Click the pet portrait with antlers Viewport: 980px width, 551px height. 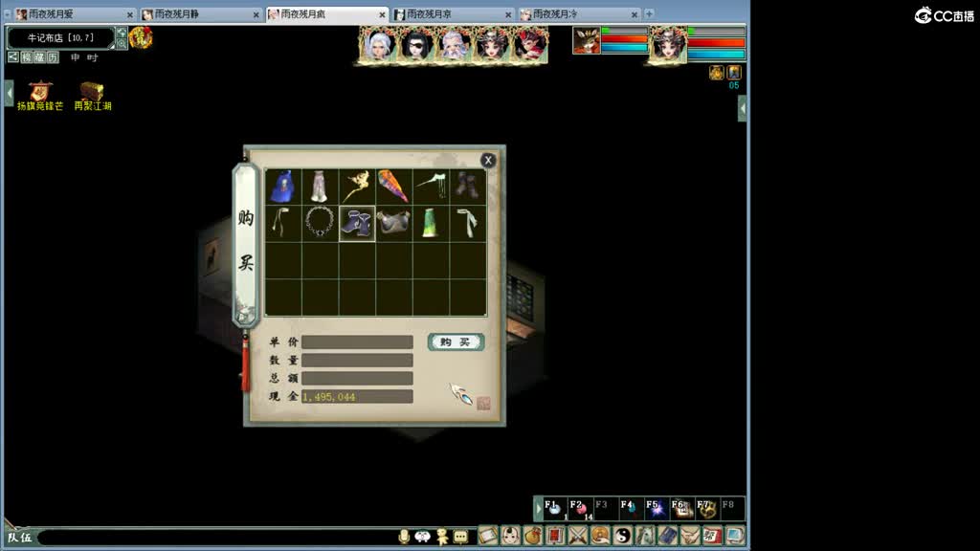click(x=587, y=40)
